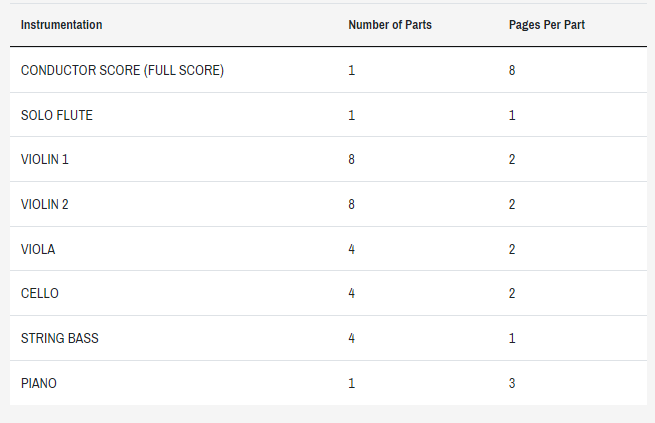The width and height of the screenshot is (655, 423).
Task: Select the PIANO row label
Action: point(39,383)
